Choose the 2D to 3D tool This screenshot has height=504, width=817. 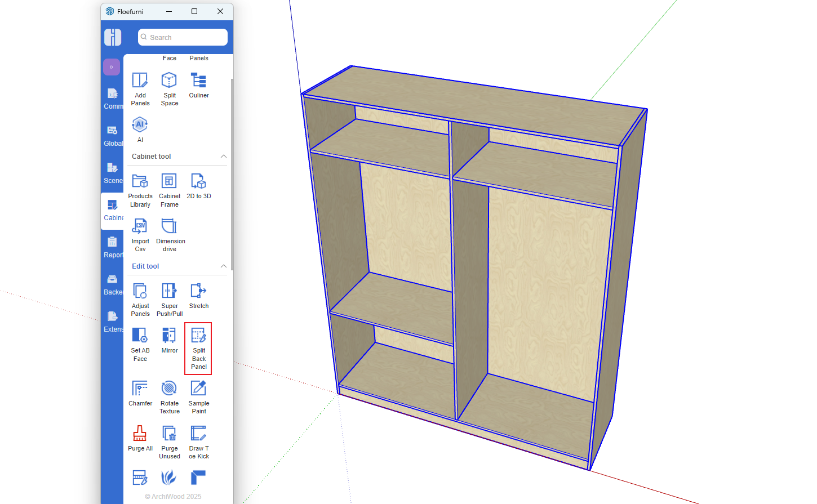[198, 186]
